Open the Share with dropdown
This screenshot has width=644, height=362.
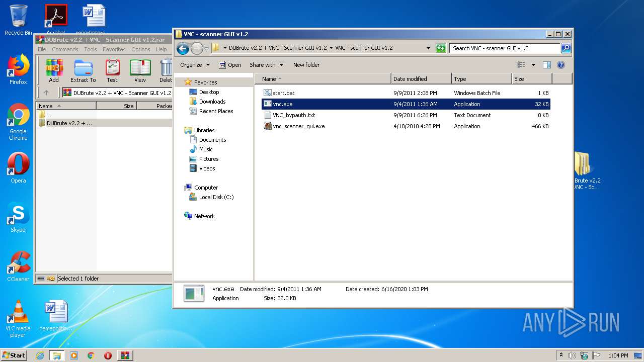click(266, 65)
